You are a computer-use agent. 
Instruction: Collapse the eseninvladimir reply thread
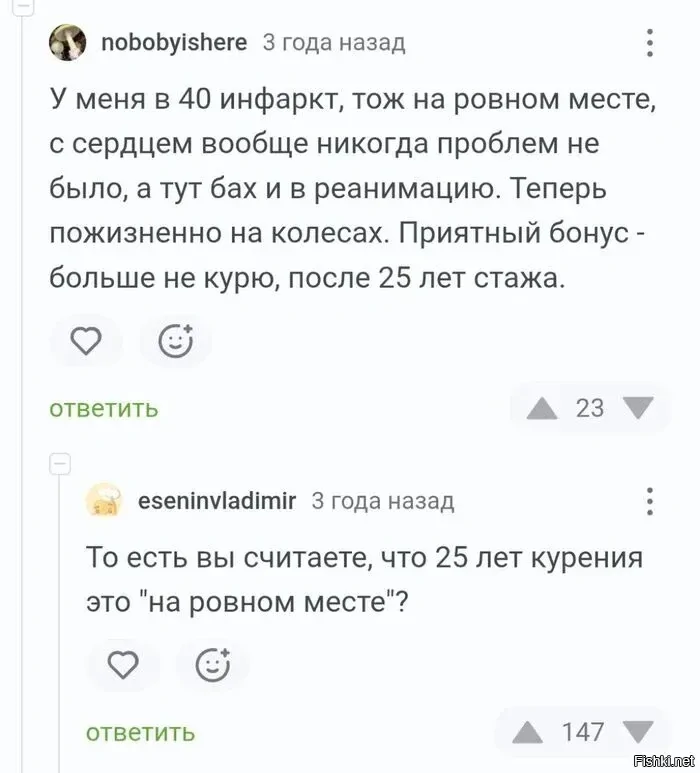59,464
